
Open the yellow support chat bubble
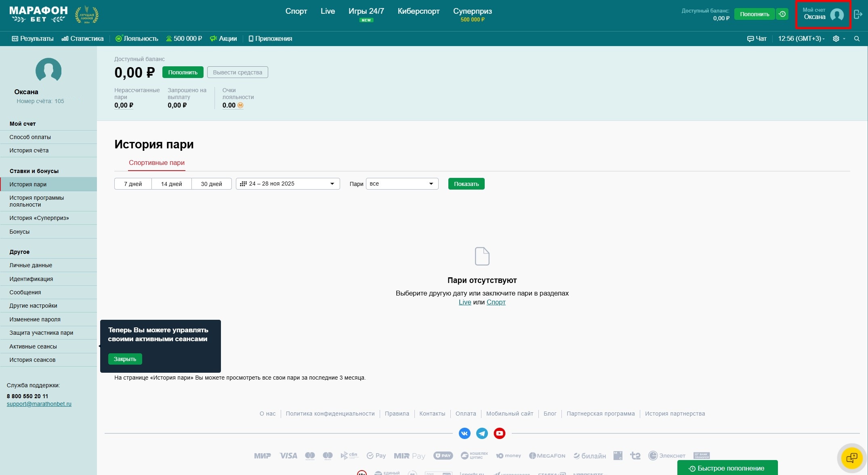point(851,458)
